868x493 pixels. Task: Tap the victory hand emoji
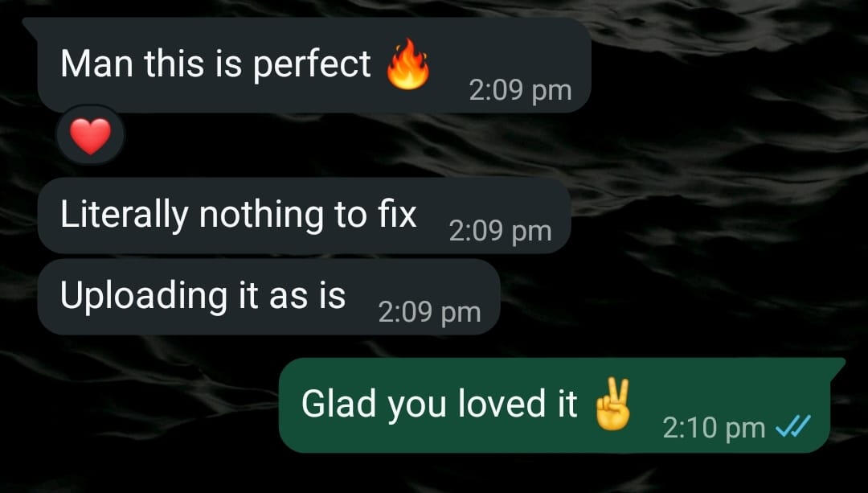612,405
